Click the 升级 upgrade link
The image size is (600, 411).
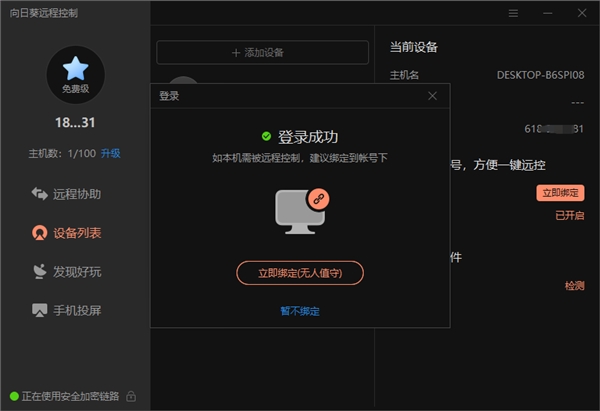[111, 153]
